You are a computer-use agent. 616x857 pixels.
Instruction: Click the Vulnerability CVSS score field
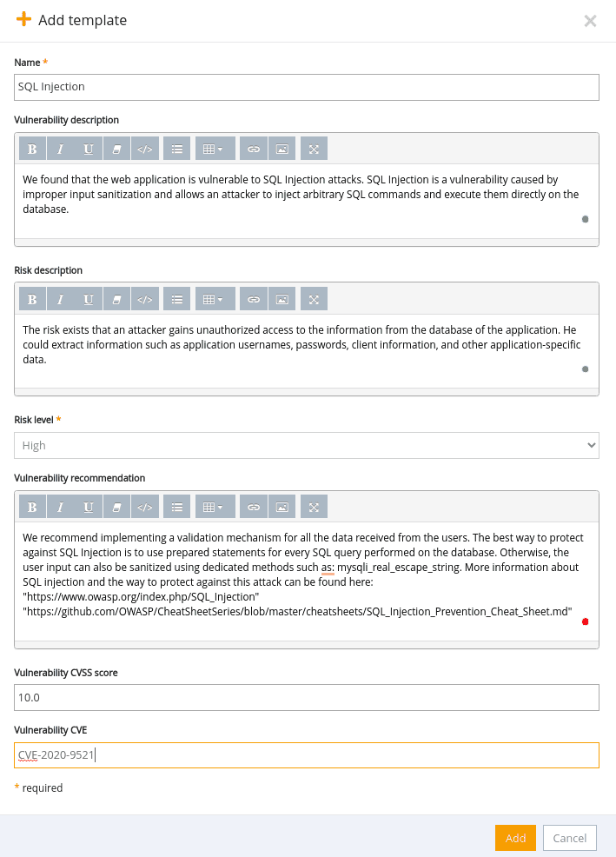coord(308,697)
